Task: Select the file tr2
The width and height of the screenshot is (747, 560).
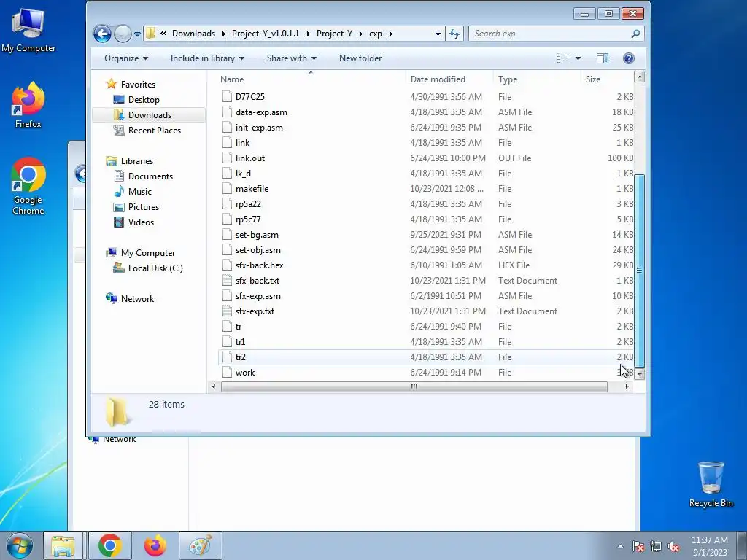Action: click(x=240, y=357)
